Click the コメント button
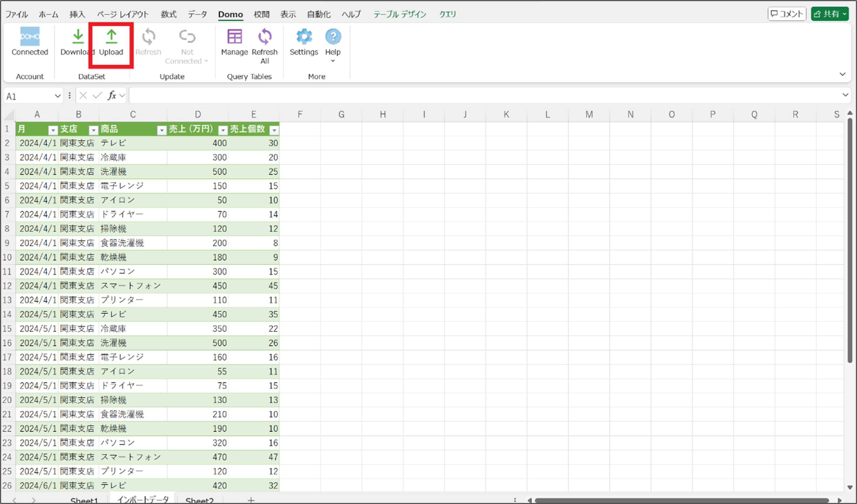This screenshot has width=857, height=504. [787, 14]
